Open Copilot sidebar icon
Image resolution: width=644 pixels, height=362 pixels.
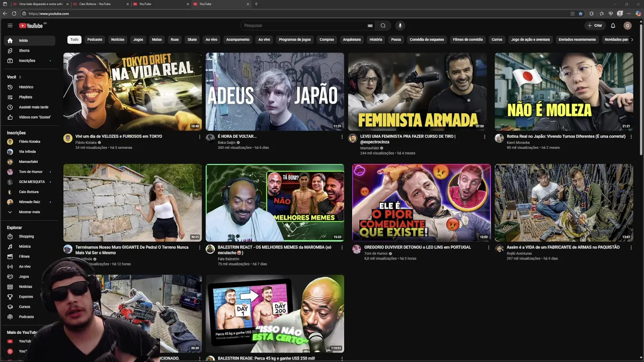click(x=638, y=14)
